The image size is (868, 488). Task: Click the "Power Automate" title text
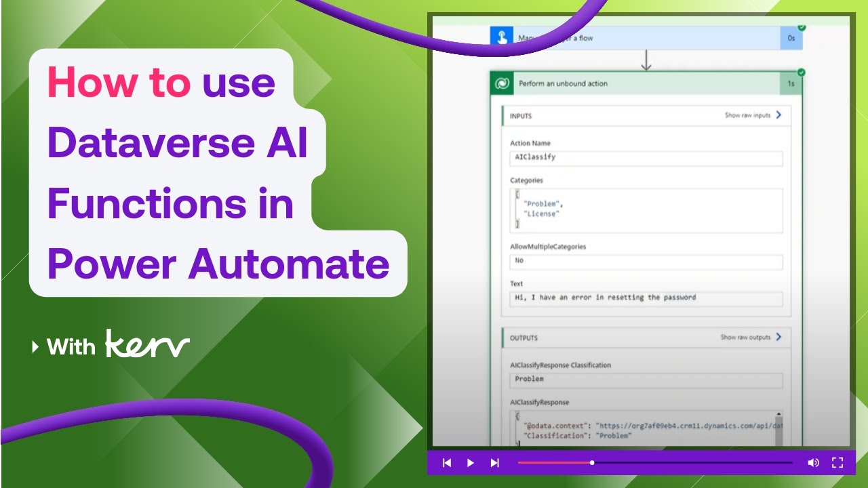click(218, 264)
